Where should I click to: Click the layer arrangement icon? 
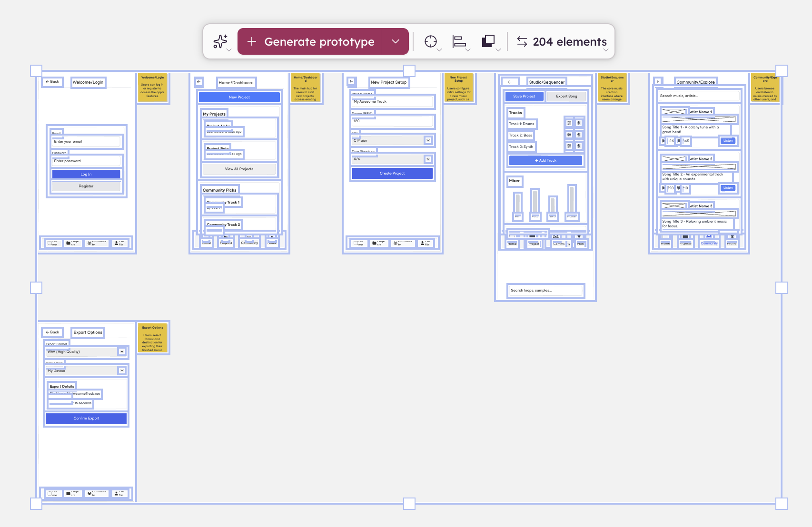tap(488, 41)
